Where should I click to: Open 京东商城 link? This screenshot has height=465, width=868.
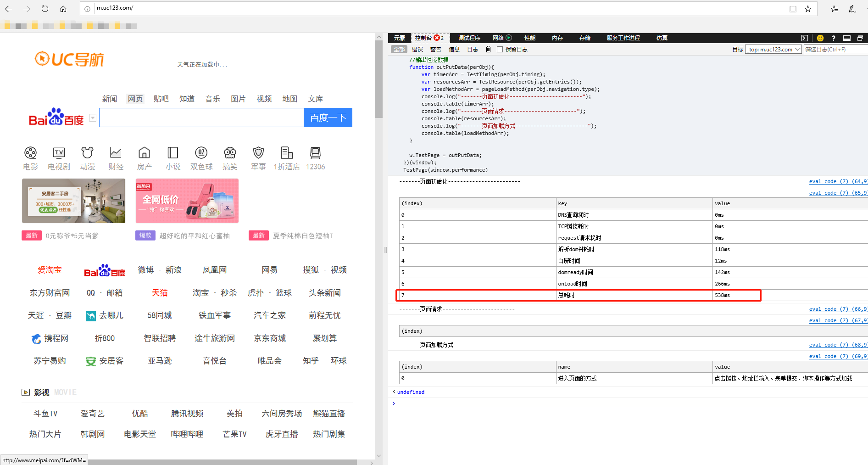pyautogui.click(x=270, y=338)
